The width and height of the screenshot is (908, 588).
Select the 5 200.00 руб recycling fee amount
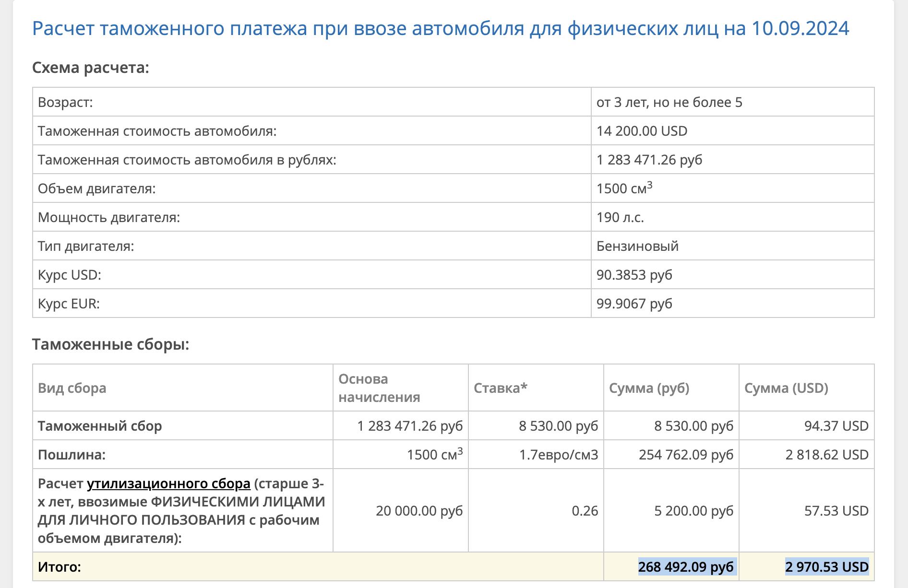pos(694,511)
